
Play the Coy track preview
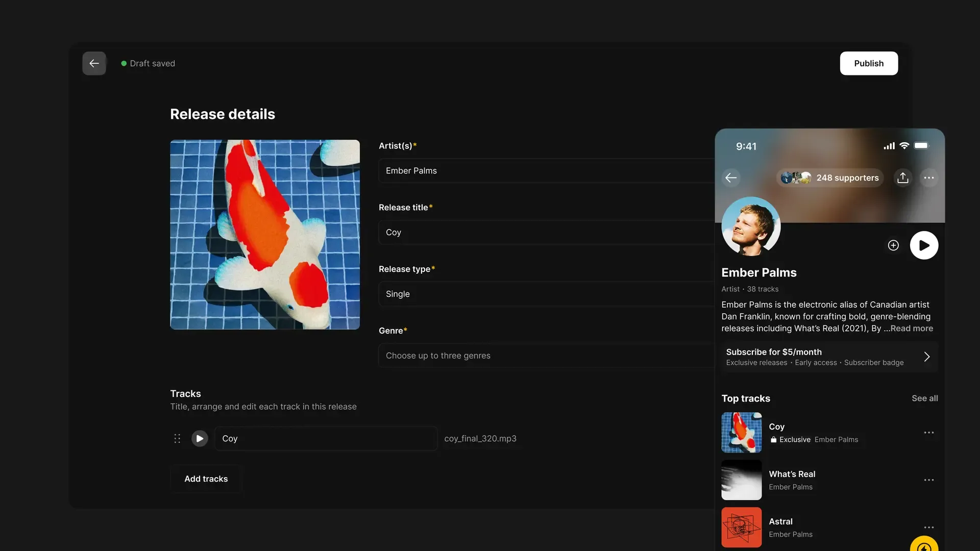coord(200,438)
